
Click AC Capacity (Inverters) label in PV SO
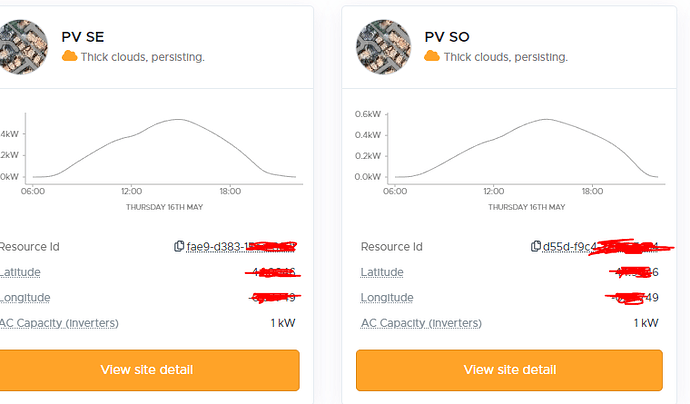pos(421,323)
